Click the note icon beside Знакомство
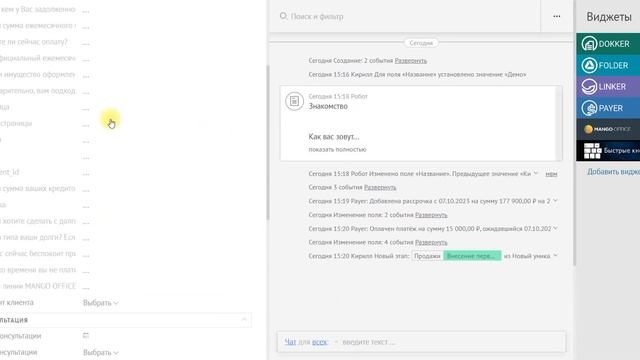 pos(294,101)
